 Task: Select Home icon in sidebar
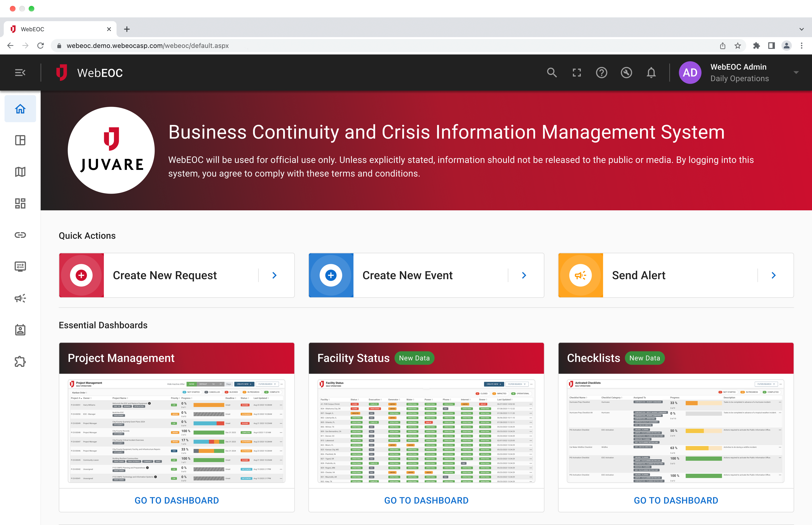(20, 109)
